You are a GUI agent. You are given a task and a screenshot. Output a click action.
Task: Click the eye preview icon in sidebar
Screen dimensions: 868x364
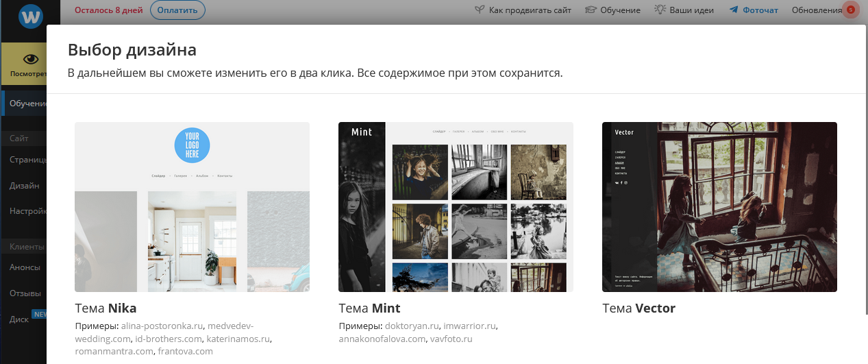click(x=30, y=60)
